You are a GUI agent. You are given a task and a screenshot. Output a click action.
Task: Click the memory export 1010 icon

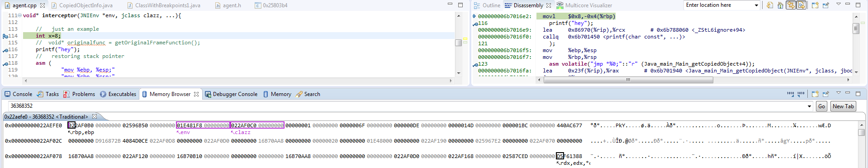(801, 94)
